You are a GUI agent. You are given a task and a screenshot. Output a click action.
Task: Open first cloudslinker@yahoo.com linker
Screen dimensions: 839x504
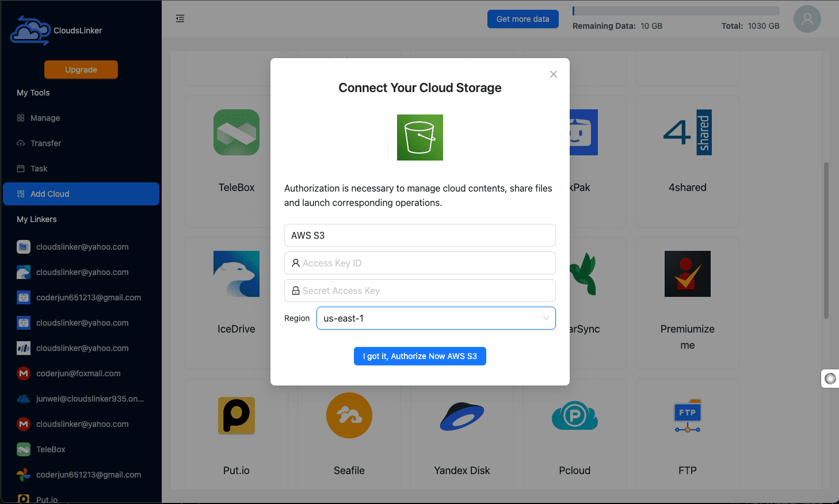81,247
